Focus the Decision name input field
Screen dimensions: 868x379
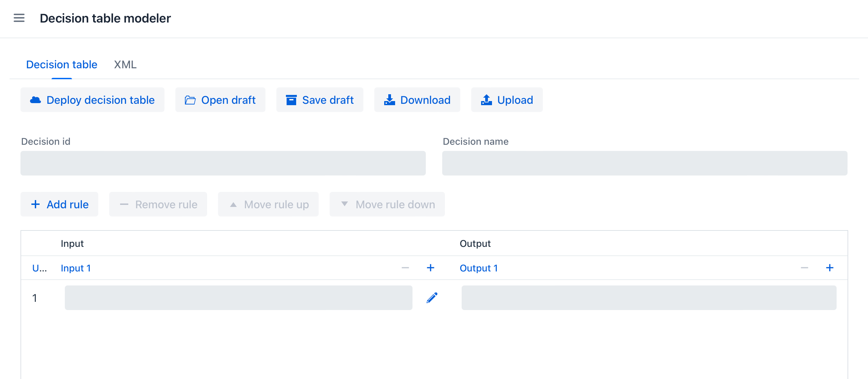click(x=645, y=163)
